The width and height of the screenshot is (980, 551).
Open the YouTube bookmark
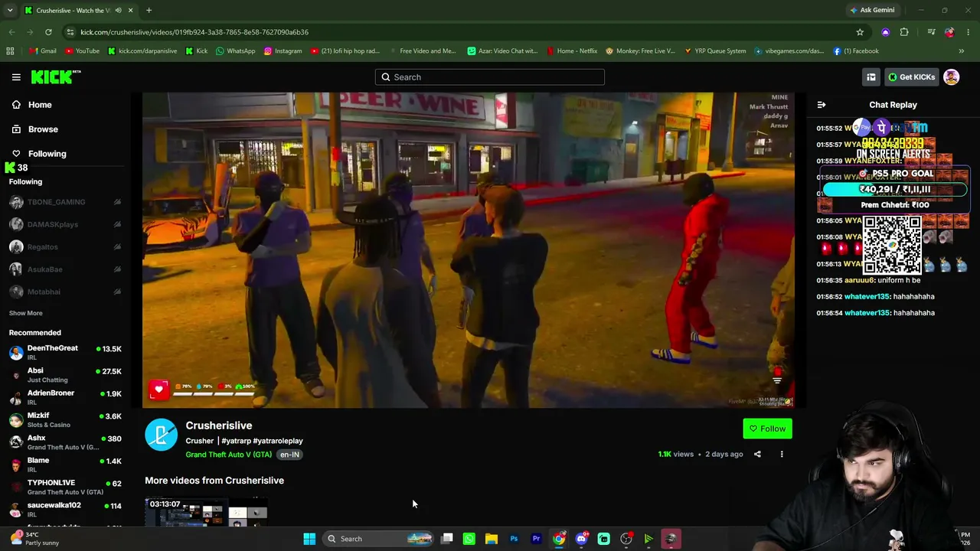pos(83,51)
